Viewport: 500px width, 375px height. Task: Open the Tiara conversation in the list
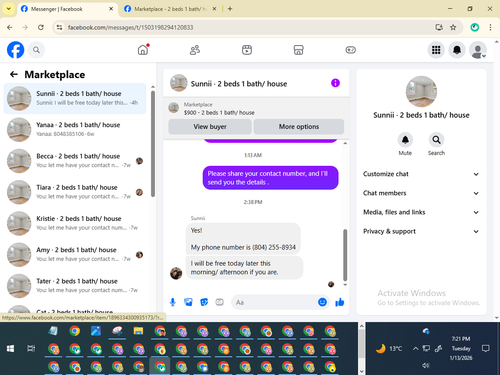75,192
